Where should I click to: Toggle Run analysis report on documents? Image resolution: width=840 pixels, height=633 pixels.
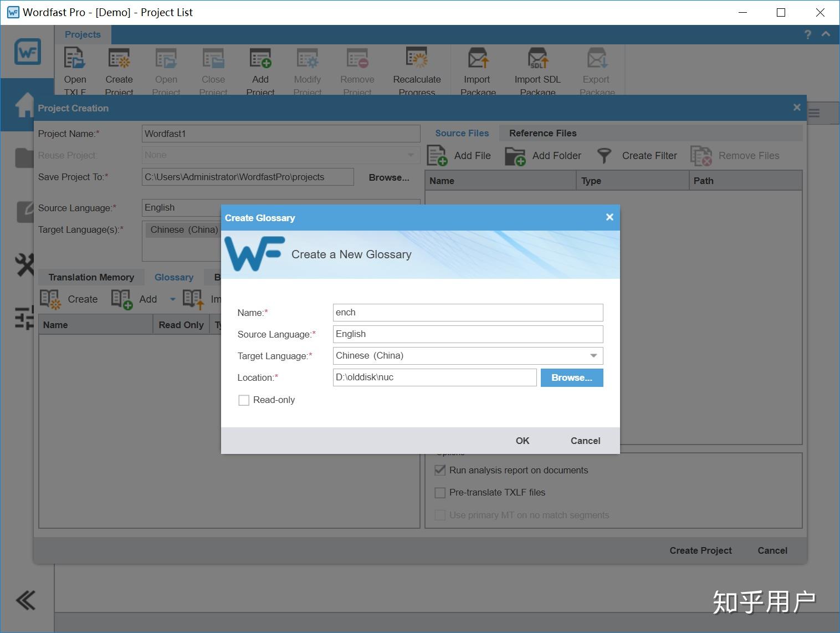441,470
